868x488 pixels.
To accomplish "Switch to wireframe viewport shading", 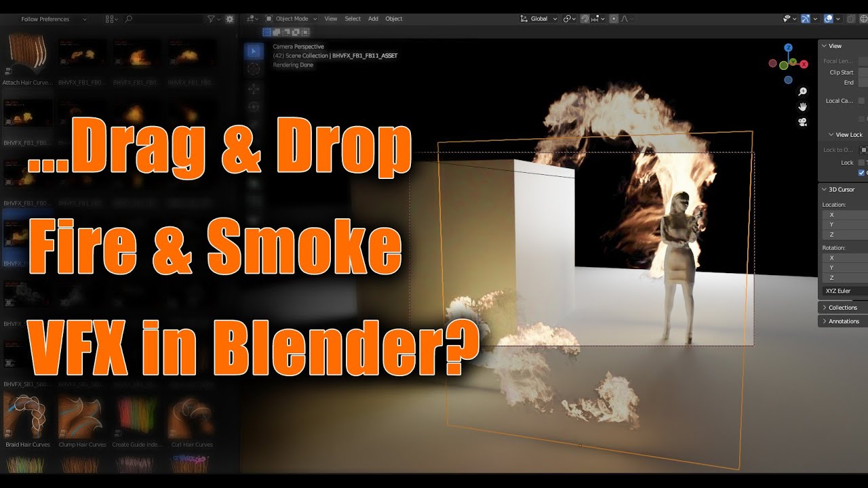I will click(864, 19).
